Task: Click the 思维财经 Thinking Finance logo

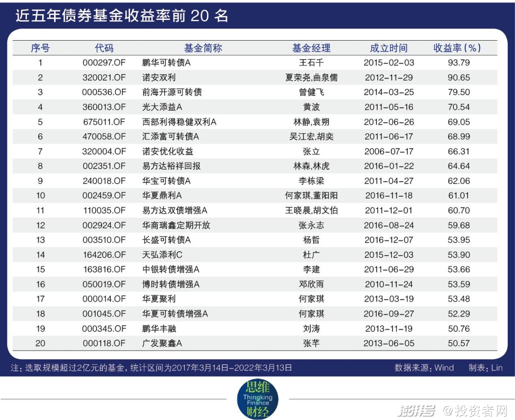Action: [x=257, y=399]
